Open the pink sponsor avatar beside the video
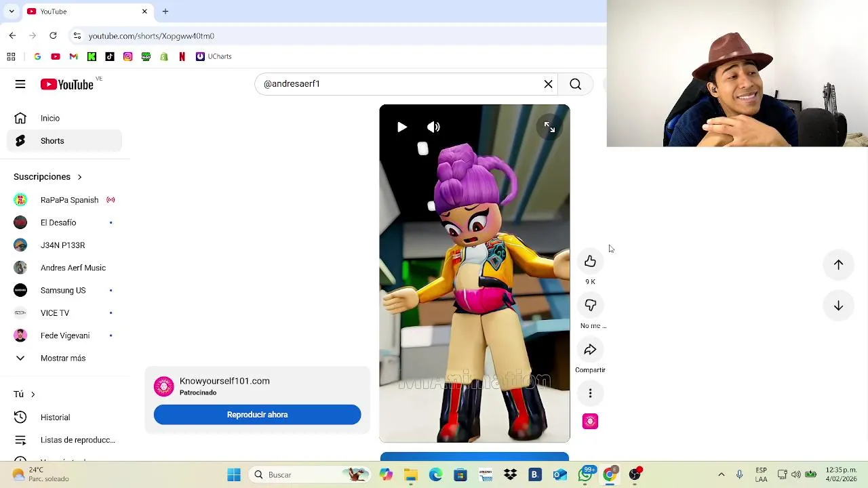This screenshot has height=488, width=868. 590,422
